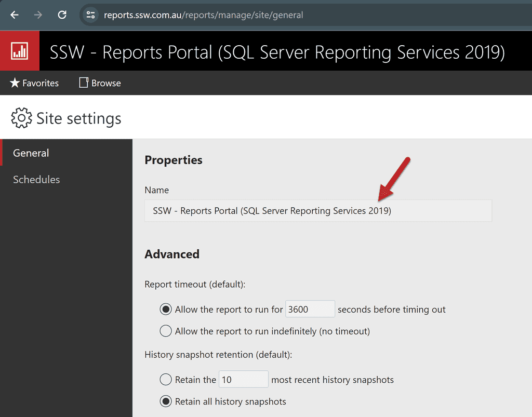Click the SSW logo icon
Viewport: 532px width, 417px height.
20,50
